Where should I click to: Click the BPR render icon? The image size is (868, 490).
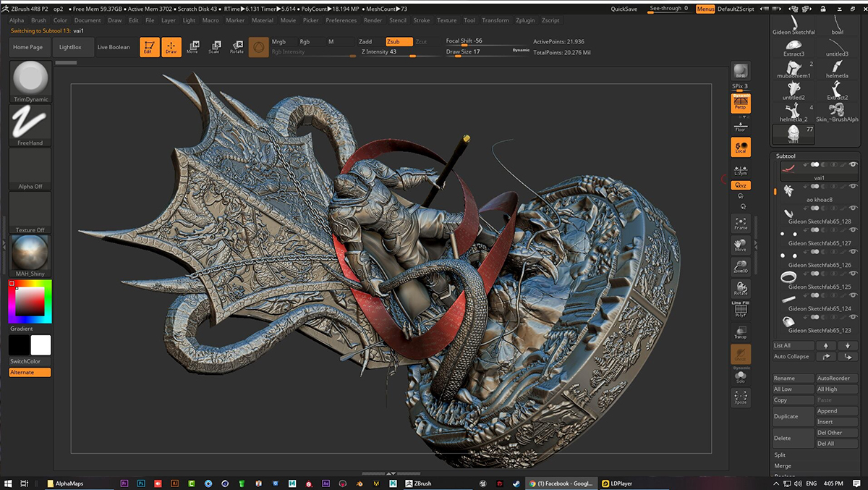pyautogui.click(x=740, y=72)
